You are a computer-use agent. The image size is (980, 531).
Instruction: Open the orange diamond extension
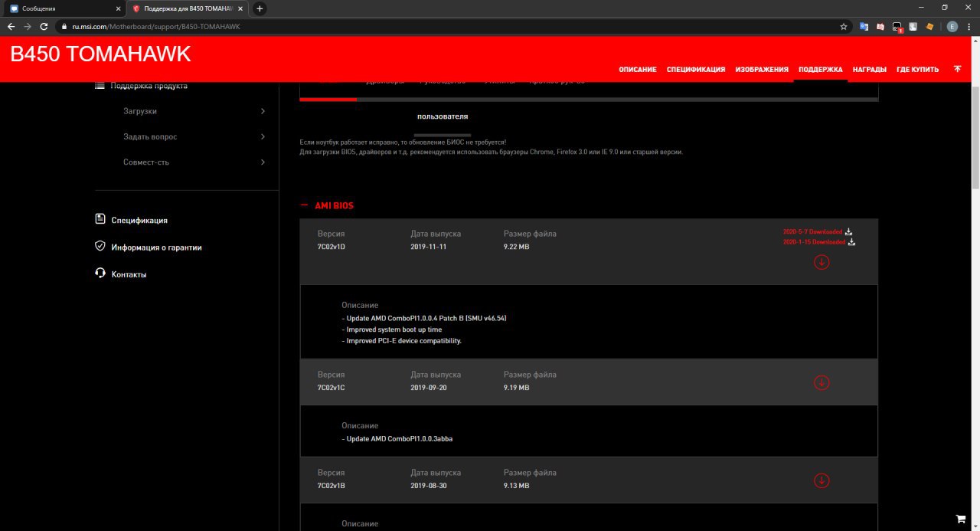coord(929,26)
